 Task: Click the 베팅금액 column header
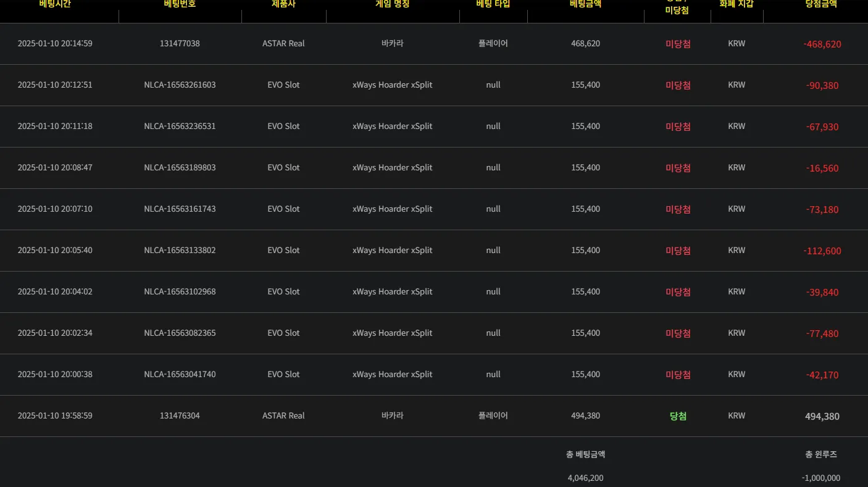click(x=585, y=4)
